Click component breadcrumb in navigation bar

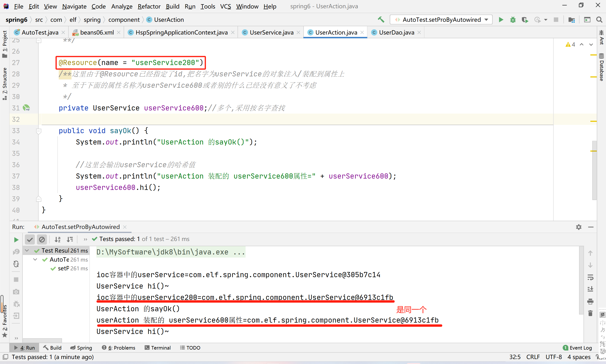point(124,20)
